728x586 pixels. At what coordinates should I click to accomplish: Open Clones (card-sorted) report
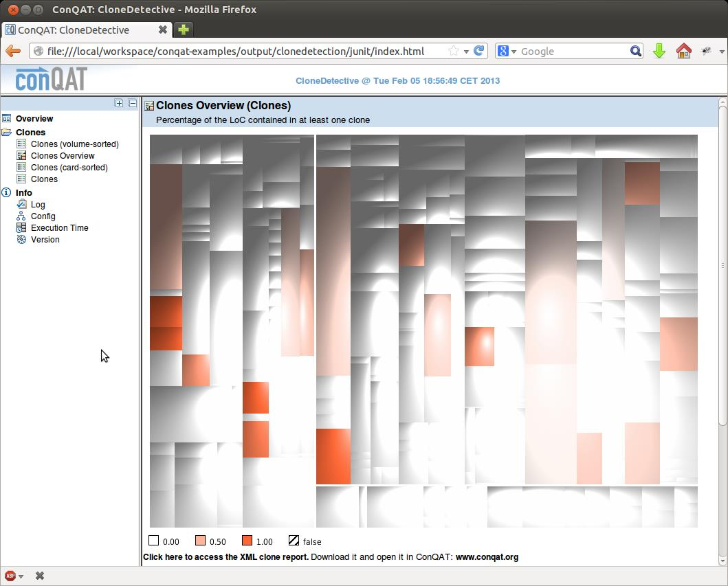pyautogui.click(x=69, y=167)
